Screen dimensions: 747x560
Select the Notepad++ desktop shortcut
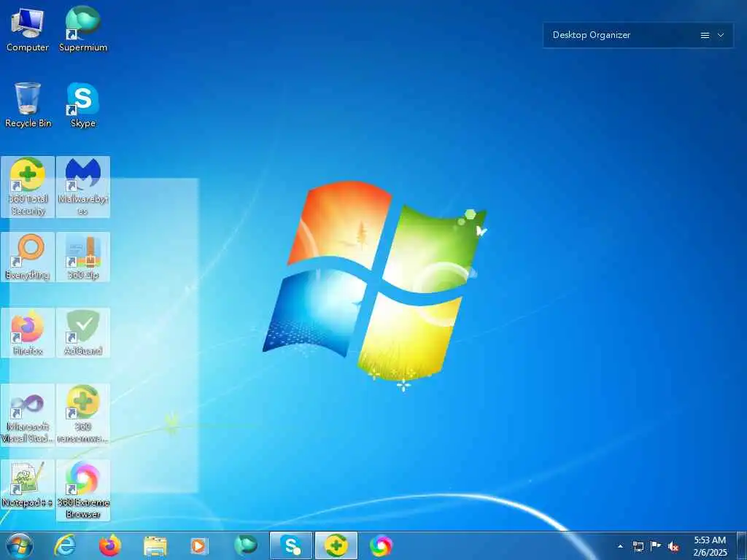[28, 484]
